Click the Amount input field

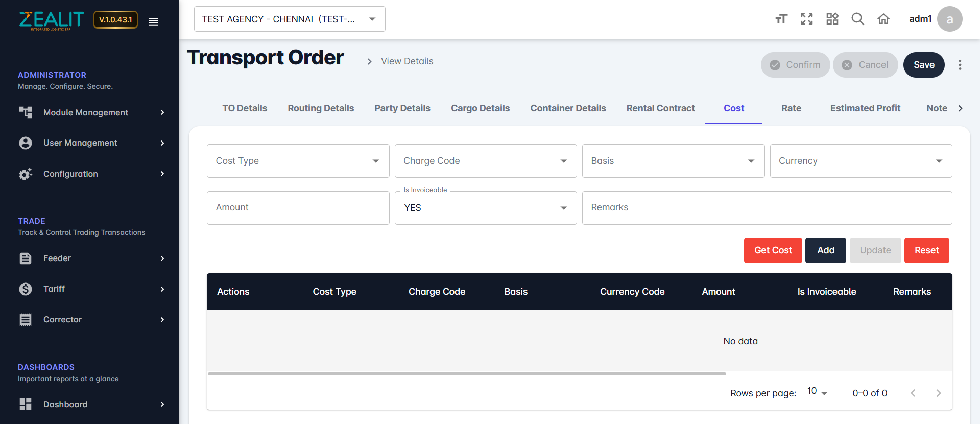298,208
